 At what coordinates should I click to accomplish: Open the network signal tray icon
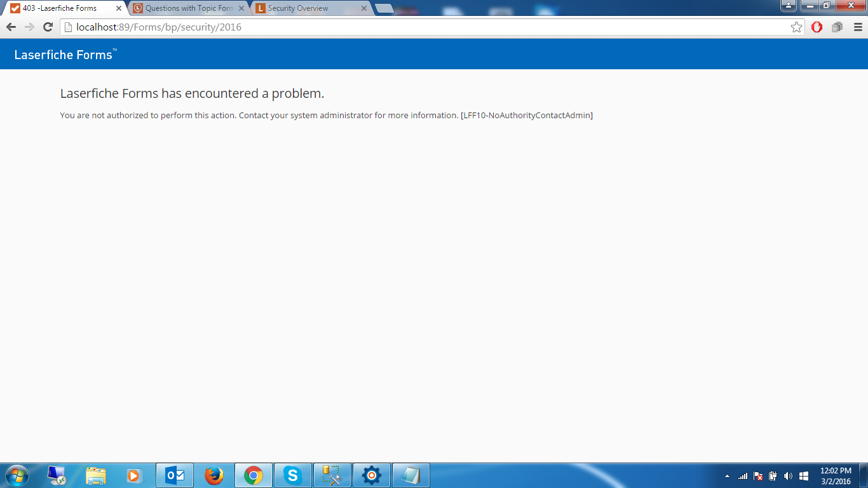click(x=743, y=476)
